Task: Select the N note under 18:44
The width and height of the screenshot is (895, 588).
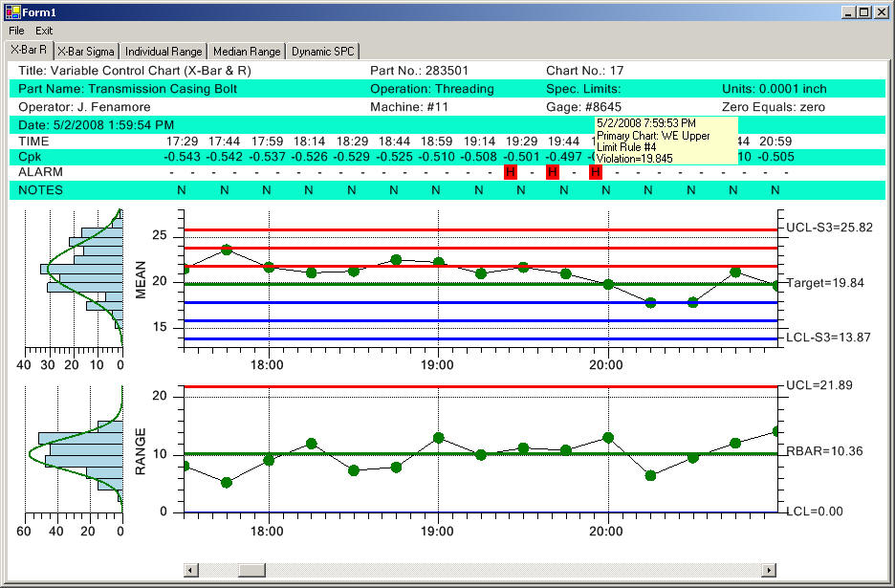Action: pos(394,190)
